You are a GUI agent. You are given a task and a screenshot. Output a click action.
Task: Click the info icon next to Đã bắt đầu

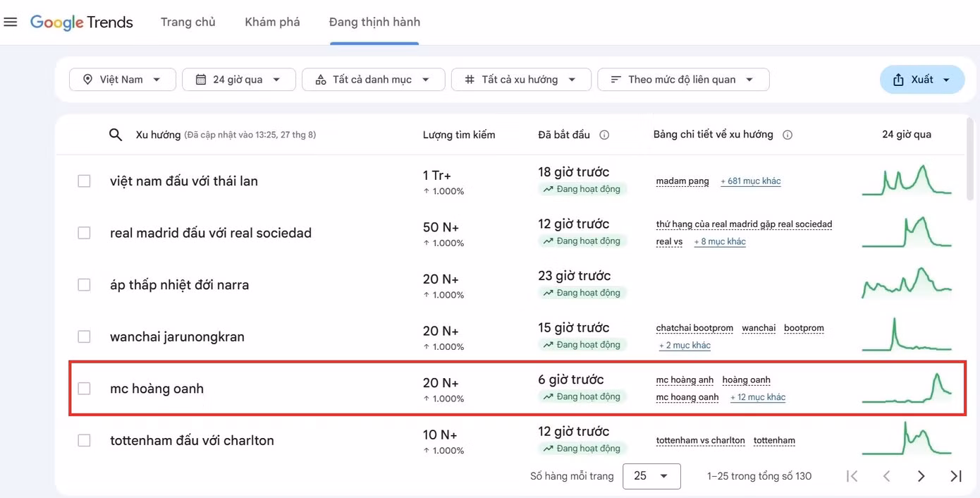604,135
